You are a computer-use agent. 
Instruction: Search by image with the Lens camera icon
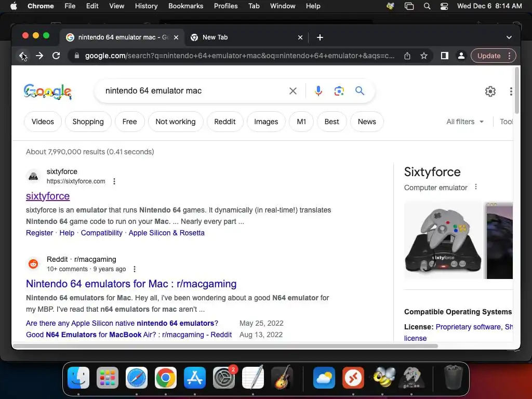pos(339,91)
